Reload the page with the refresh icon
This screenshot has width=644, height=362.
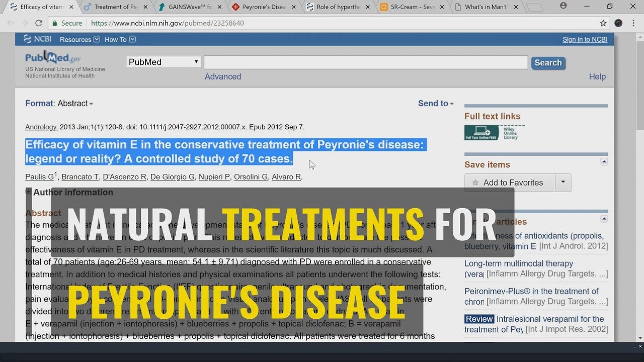click(39, 23)
